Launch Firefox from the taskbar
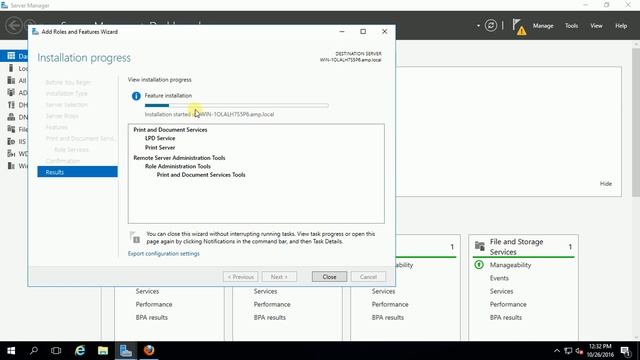Screen dimensions: 640x360 [149, 351]
